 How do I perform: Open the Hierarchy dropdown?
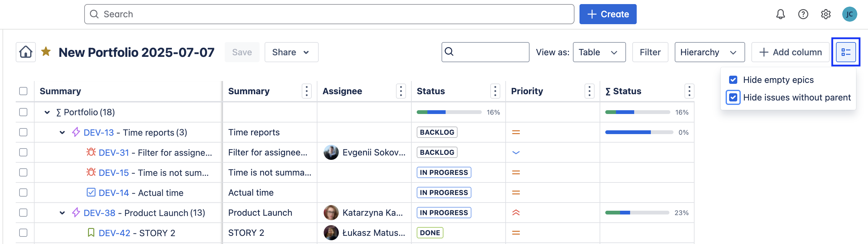tap(709, 52)
